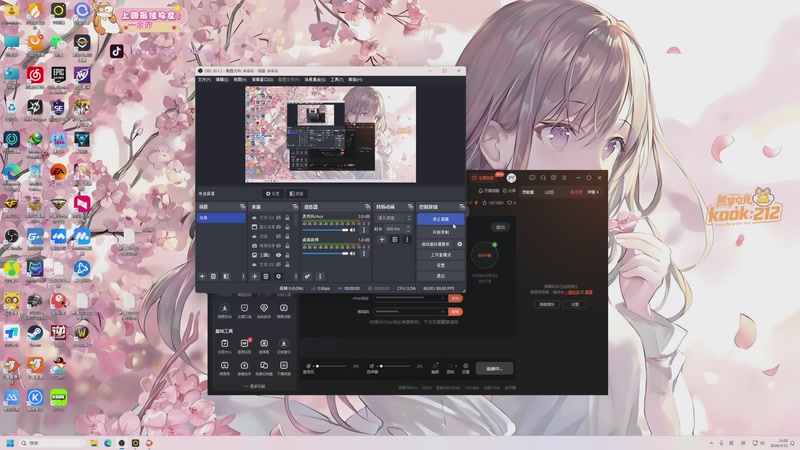Click headset icon in streaming companion title bar

(x=543, y=178)
